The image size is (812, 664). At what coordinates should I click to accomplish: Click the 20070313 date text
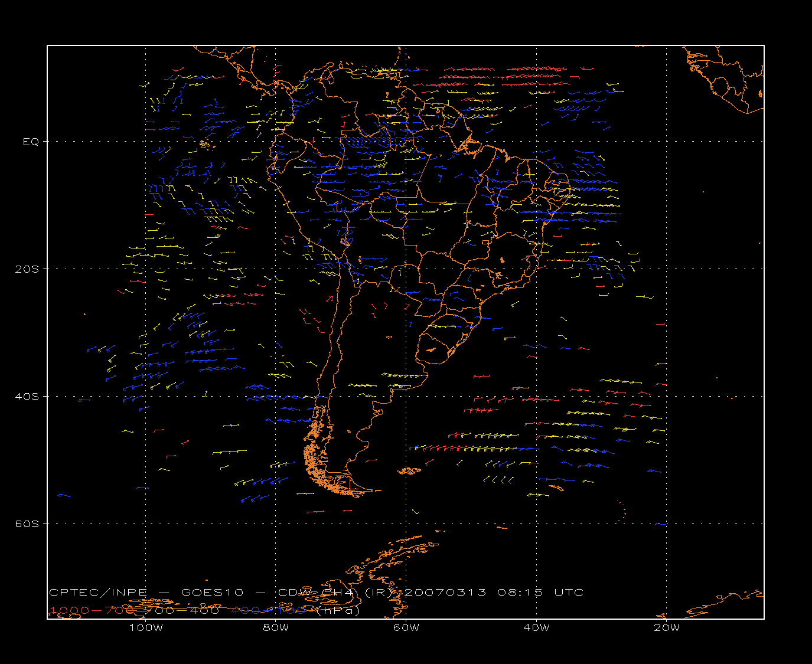446,592
